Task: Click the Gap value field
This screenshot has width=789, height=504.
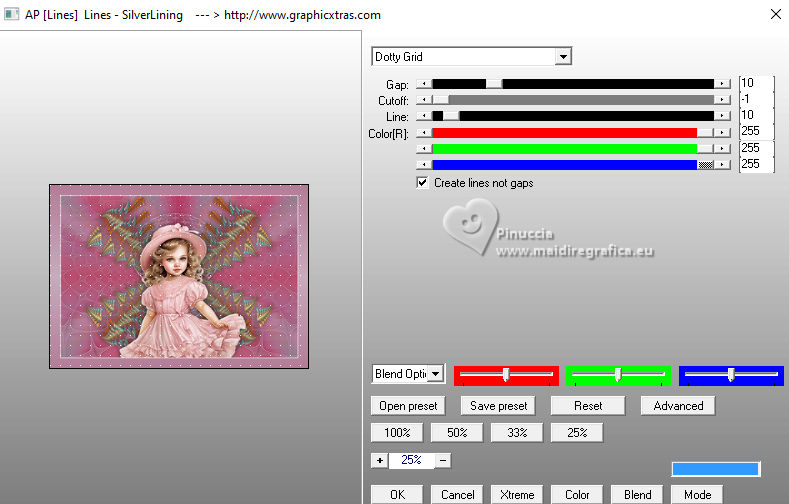Action: 756,83
